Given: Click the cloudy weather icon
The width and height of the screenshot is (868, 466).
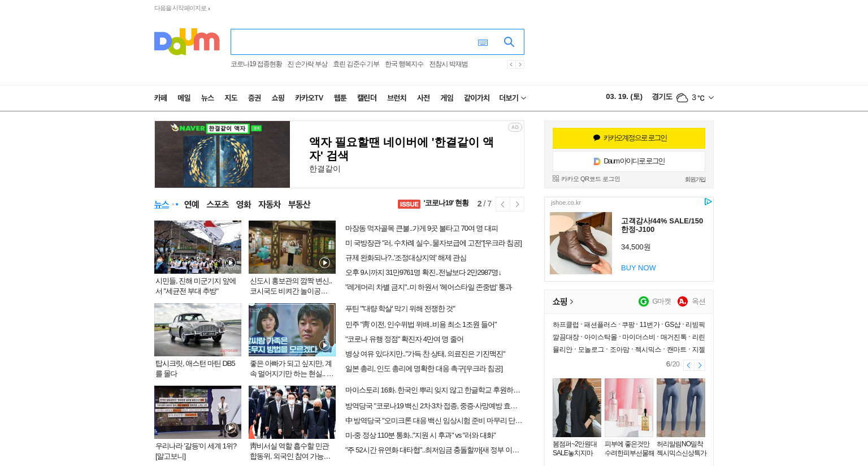Looking at the screenshot, I should pos(682,98).
